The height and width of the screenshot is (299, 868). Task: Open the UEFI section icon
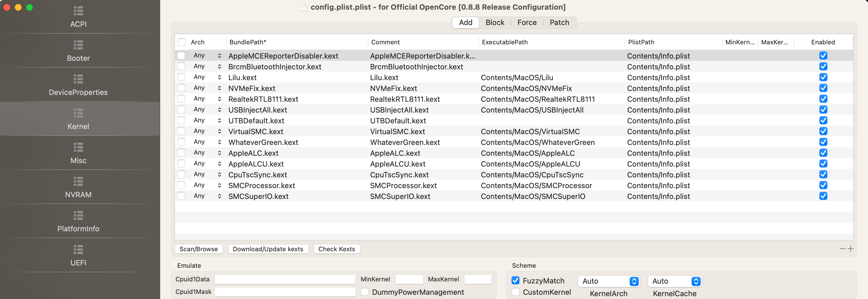click(x=78, y=250)
